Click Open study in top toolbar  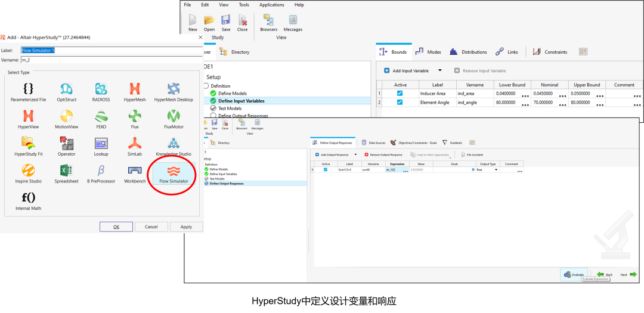click(209, 23)
